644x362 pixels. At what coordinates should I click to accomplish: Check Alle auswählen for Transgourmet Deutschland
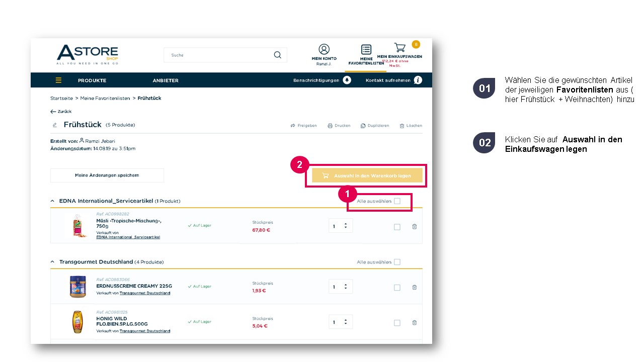397,262
